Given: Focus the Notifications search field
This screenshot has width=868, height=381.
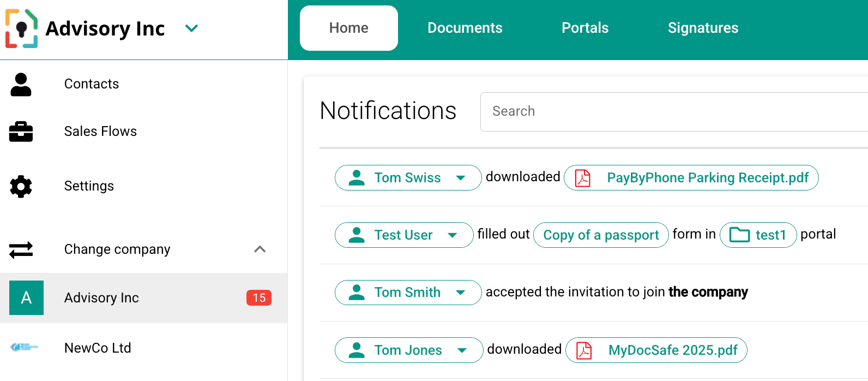Looking at the screenshot, I should point(671,111).
